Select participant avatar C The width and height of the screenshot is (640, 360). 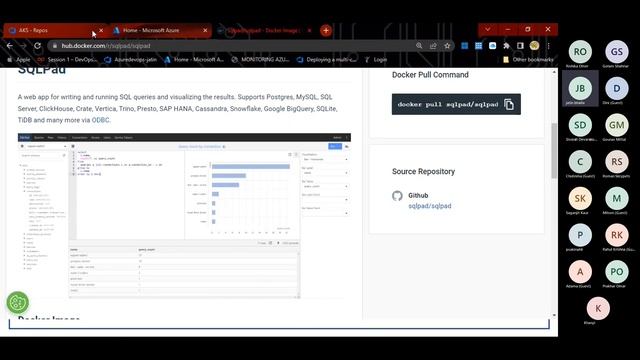tap(580, 162)
